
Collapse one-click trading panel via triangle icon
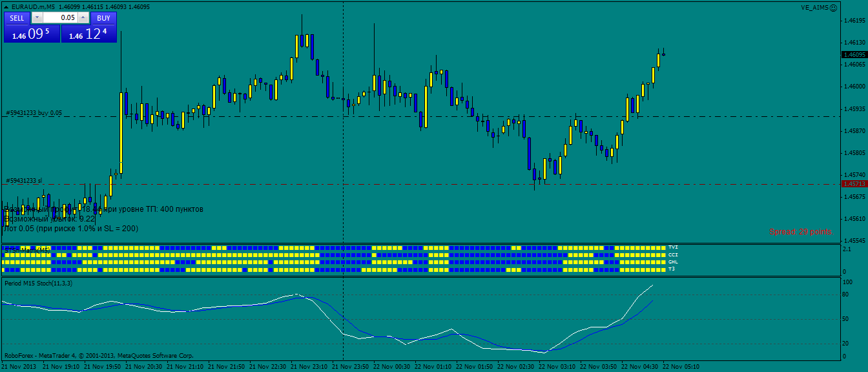(6, 6)
